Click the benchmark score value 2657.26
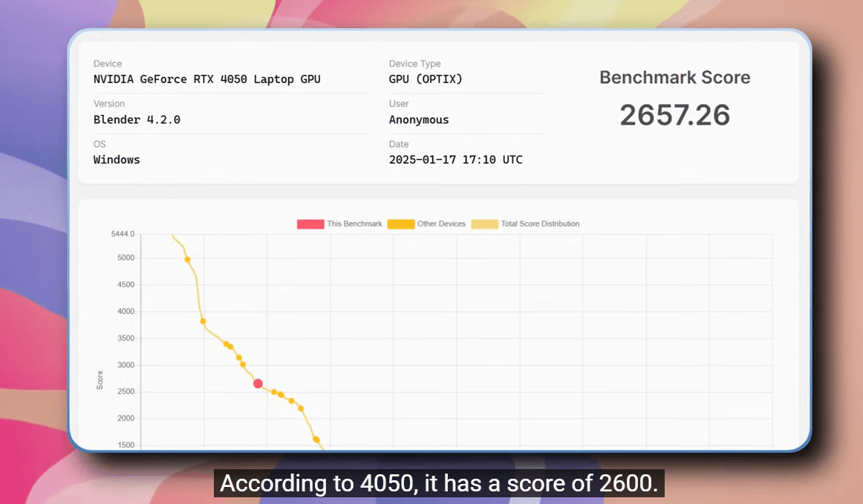The image size is (863, 504). pos(675,115)
